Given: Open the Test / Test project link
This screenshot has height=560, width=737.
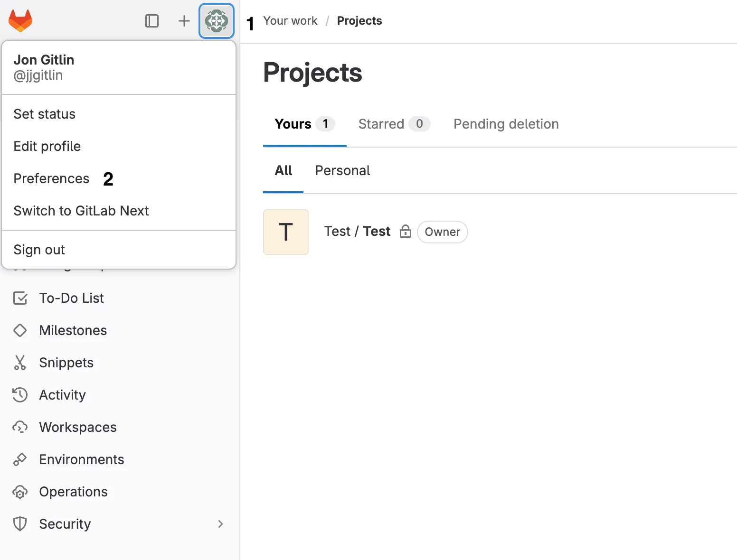Looking at the screenshot, I should coord(357,231).
